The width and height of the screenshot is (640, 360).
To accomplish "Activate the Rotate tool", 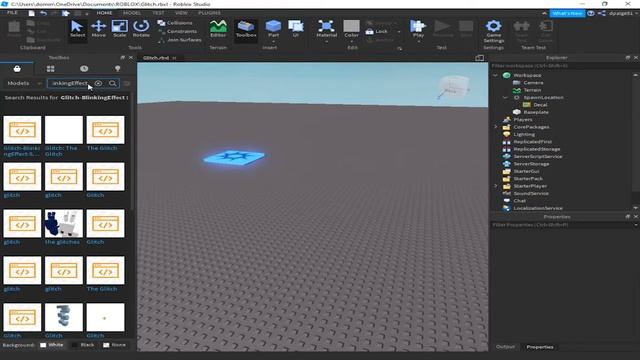I will coord(141,29).
